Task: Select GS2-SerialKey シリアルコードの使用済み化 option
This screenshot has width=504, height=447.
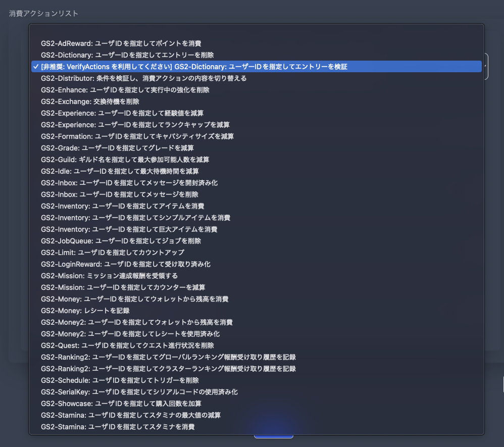Action: [x=256, y=392]
